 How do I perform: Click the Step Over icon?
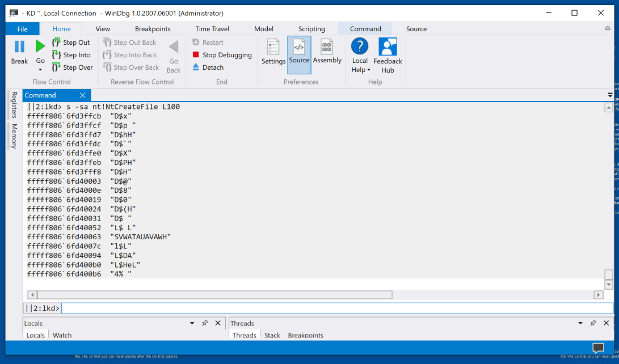coord(56,67)
